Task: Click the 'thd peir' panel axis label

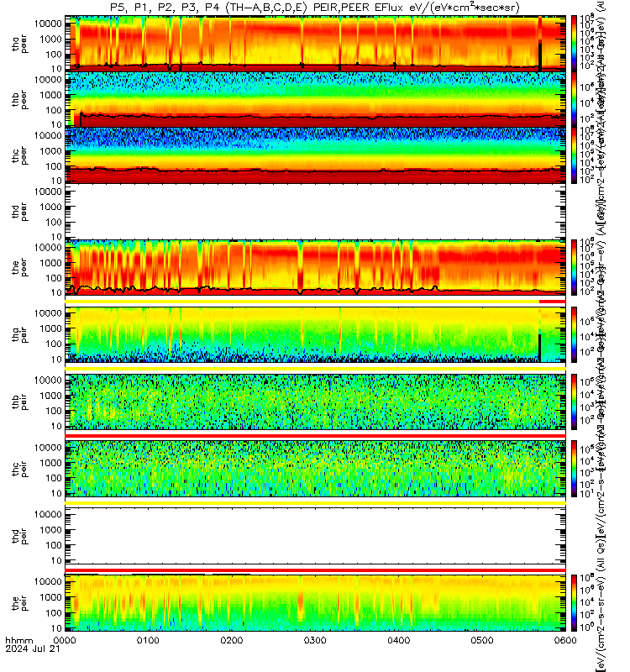Action: 19,536
